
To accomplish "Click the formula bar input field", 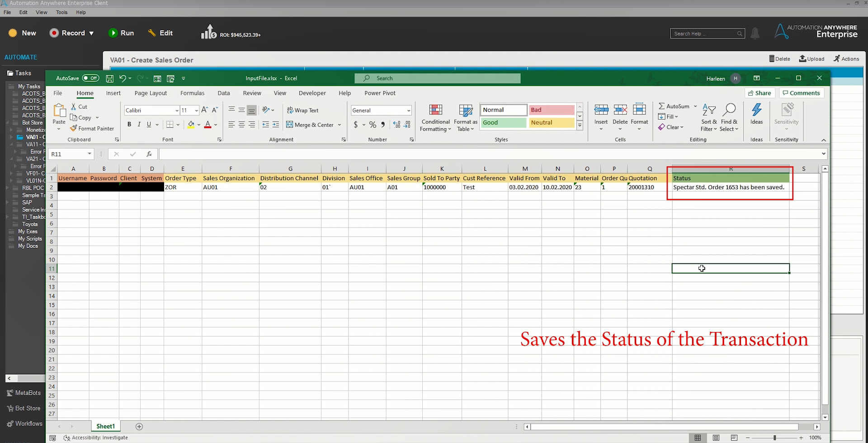I will pyautogui.click(x=490, y=154).
